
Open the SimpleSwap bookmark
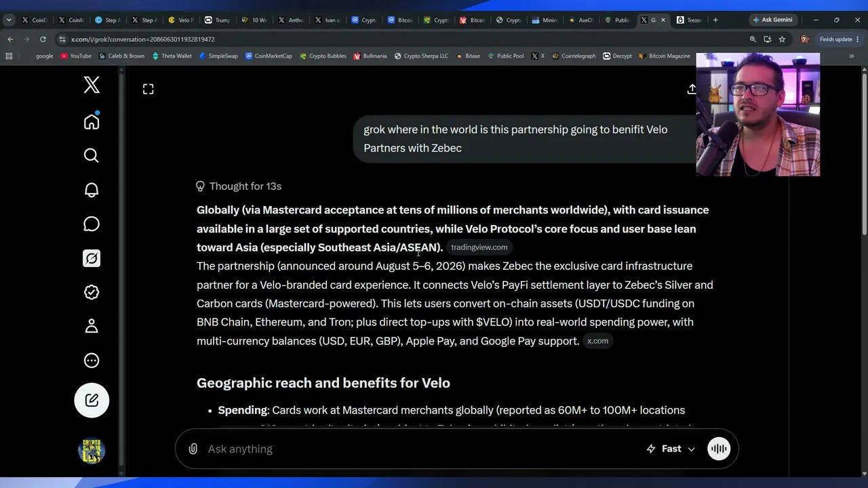(218, 56)
